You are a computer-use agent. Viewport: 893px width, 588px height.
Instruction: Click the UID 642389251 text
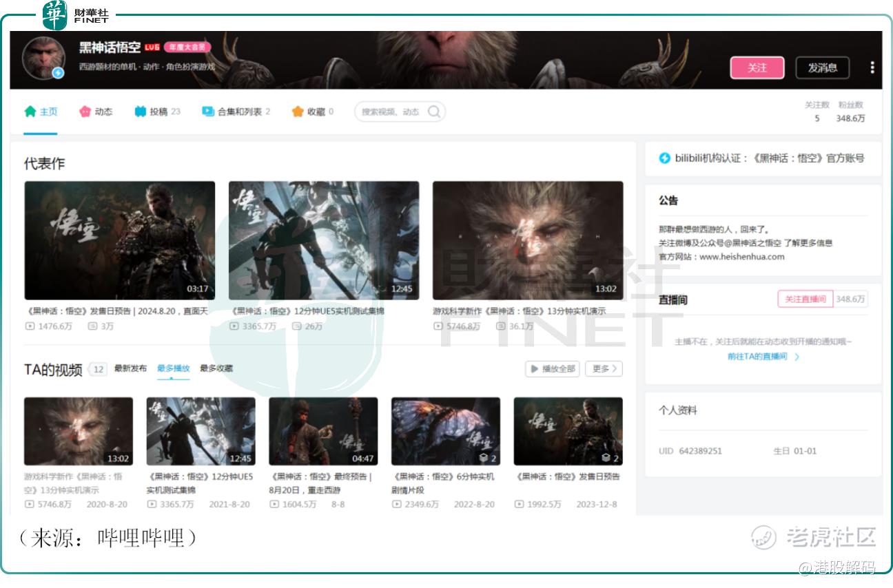coord(690,451)
